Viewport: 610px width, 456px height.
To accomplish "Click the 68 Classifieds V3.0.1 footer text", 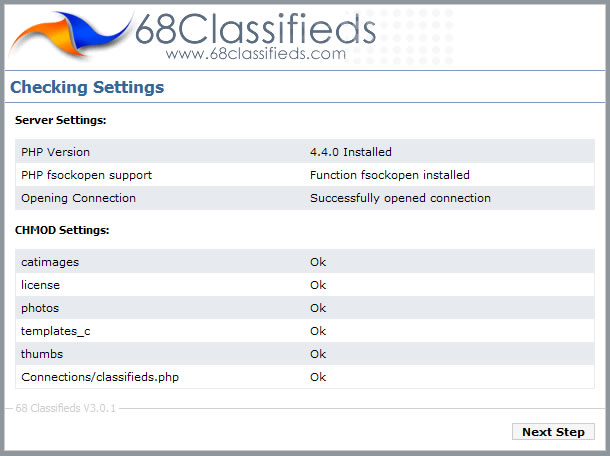I will (x=67, y=409).
